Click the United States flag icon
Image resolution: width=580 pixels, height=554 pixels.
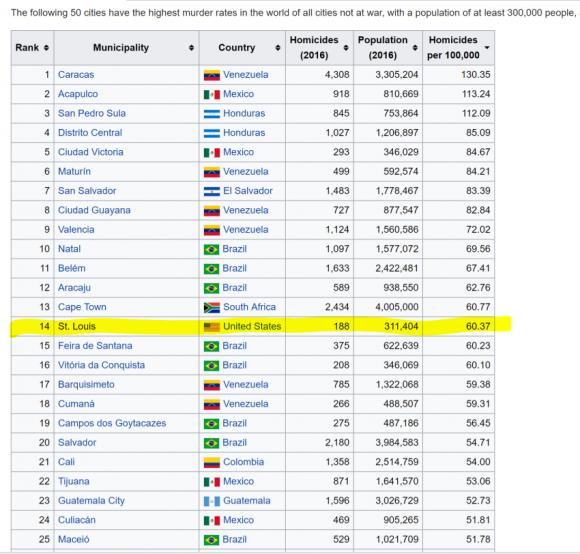point(212,327)
